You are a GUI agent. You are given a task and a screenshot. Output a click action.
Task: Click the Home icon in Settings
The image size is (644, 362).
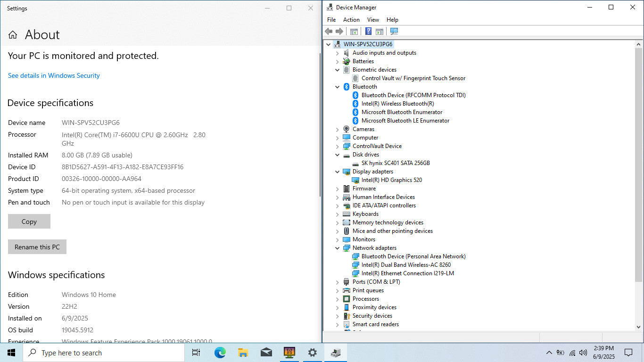(x=13, y=35)
